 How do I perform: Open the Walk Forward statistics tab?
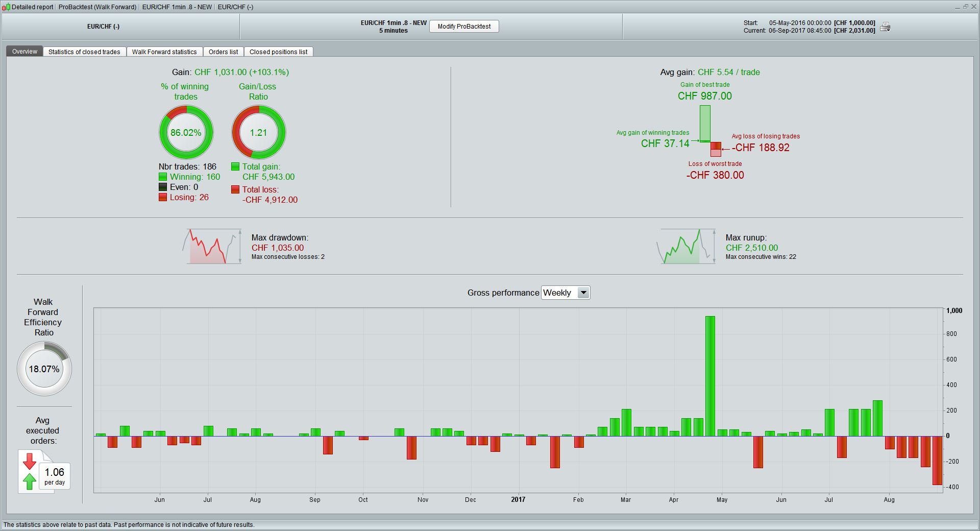(164, 52)
